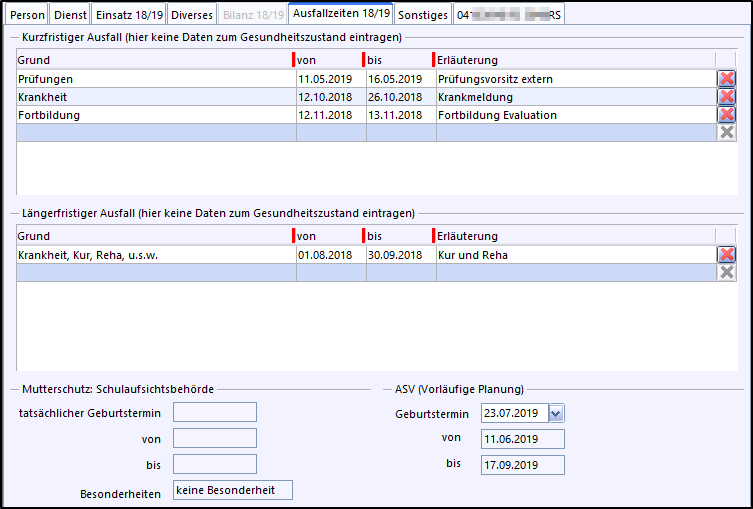Click the empty Grund cell under Fortbildung
This screenshot has height=509, width=753.
[155, 132]
